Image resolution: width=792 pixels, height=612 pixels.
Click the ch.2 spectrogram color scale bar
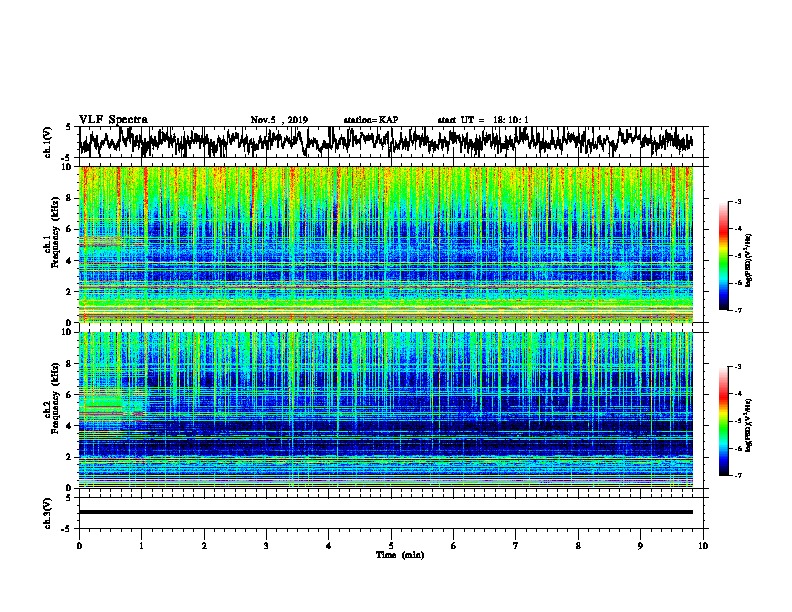coord(723,421)
